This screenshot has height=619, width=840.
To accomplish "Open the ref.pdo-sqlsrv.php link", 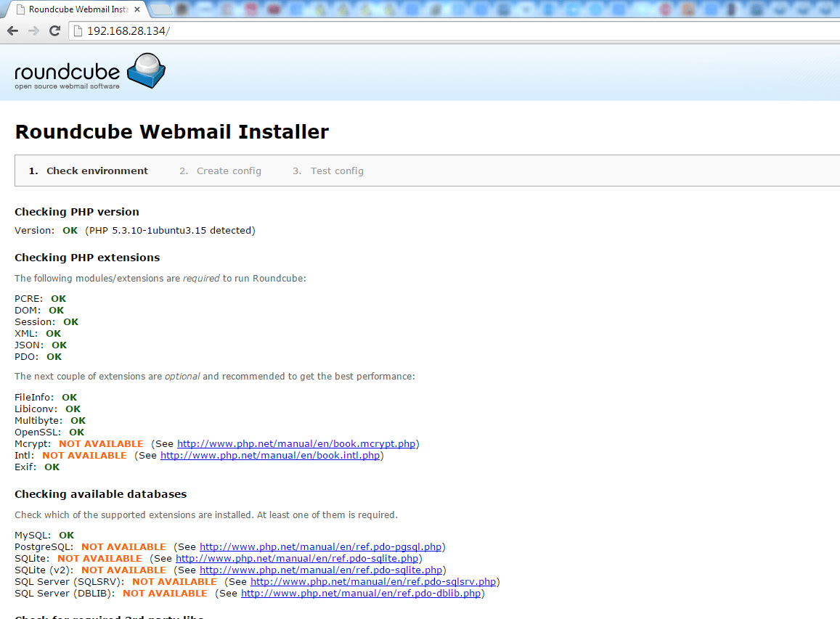I will pos(373,582).
